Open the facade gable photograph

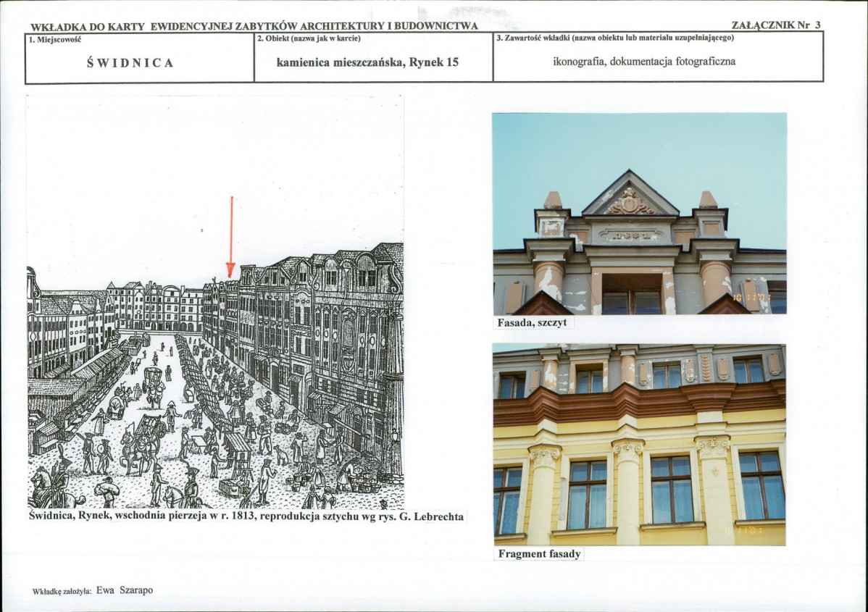click(x=639, y=214)
